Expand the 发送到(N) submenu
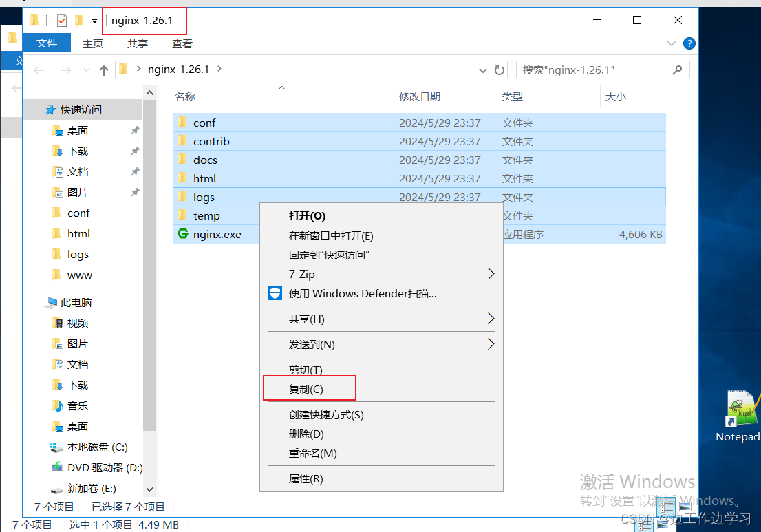Viewport: 761px width, 532px height. pos(381,344)
